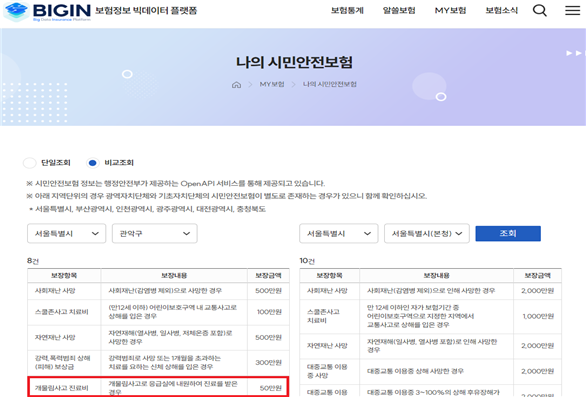The width and height of the screenshot is (586, 397).
Task: Click the 1,000만원 amount cell
Action: coord(538,316)
